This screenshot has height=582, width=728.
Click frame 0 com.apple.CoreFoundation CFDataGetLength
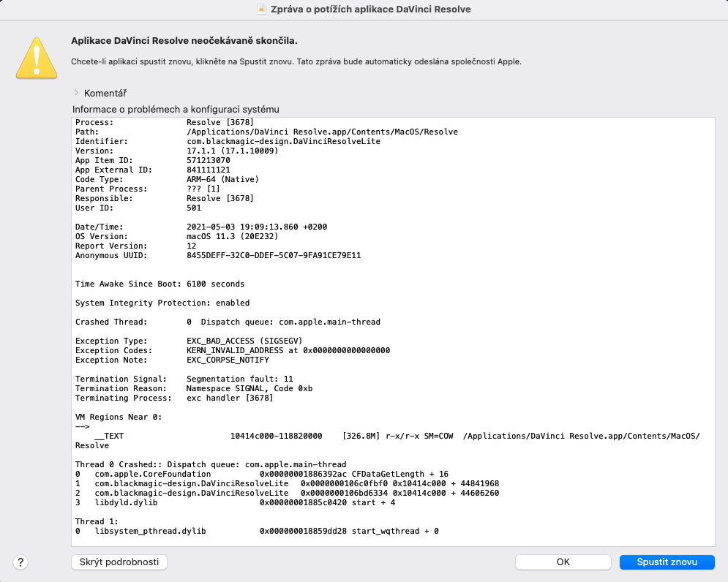(x=262, y=475)
